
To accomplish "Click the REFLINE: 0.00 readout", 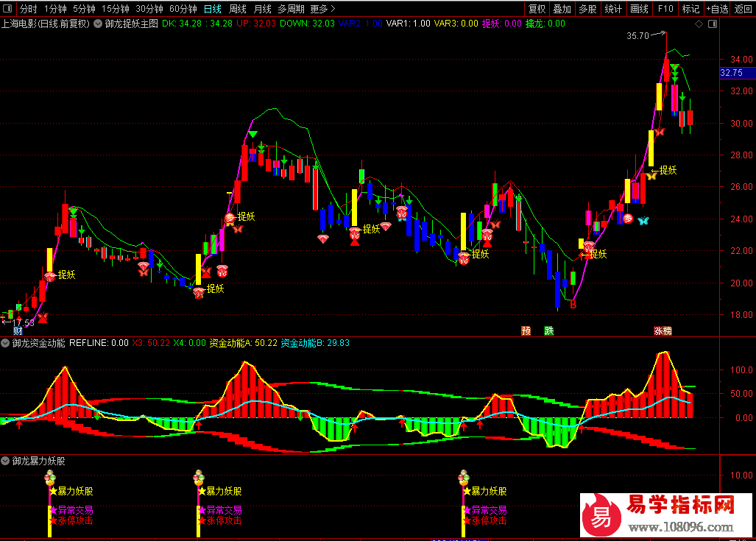I will [99, 343].
